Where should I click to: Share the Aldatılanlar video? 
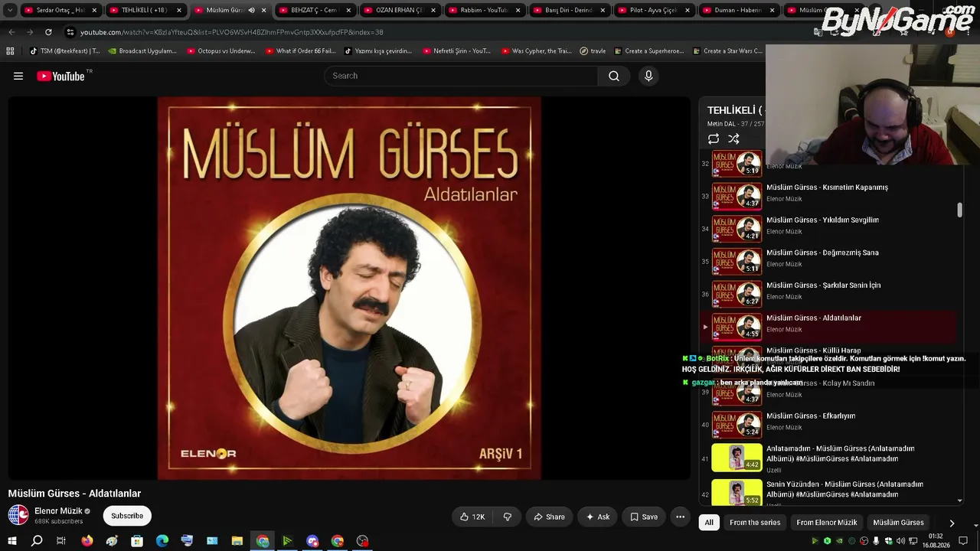(x=549, y=517)
